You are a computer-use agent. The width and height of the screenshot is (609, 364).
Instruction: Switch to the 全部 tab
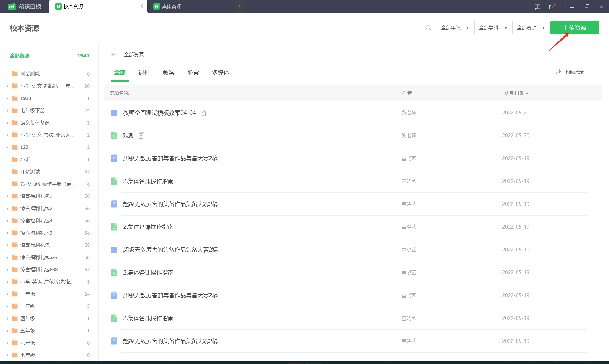(x=120, y=73)
